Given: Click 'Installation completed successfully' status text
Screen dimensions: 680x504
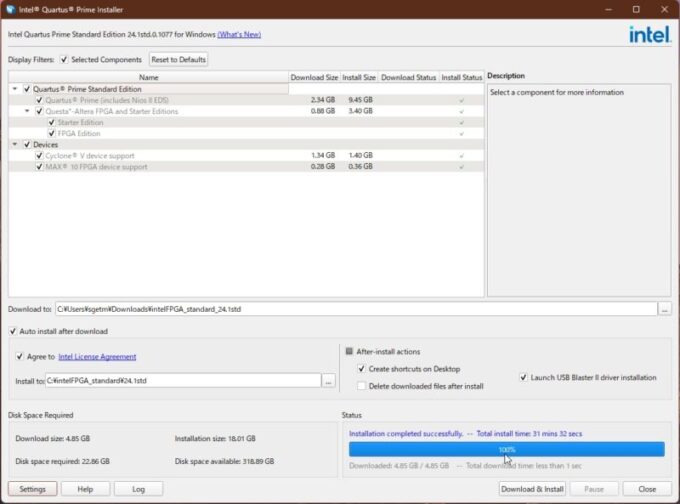Looking at the screenshot, I should point(406,434).
